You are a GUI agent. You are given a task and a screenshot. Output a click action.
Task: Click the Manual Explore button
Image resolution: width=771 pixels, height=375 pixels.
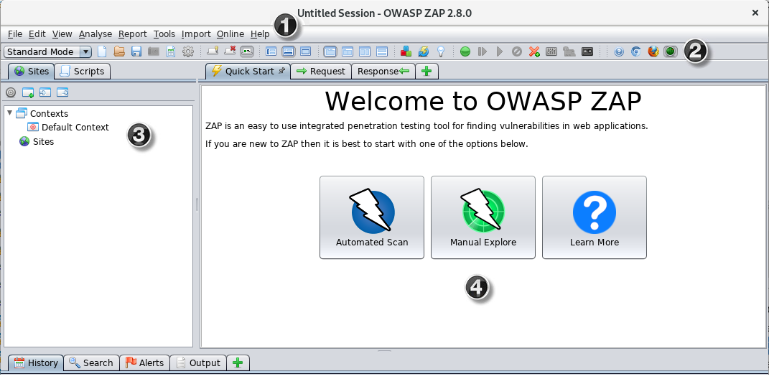point(483,217)
